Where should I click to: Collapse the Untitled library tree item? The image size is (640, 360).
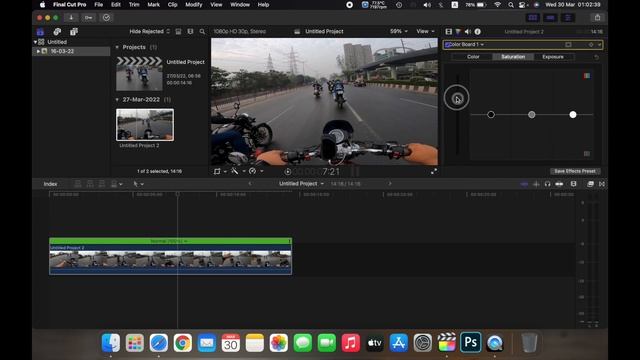35,42
